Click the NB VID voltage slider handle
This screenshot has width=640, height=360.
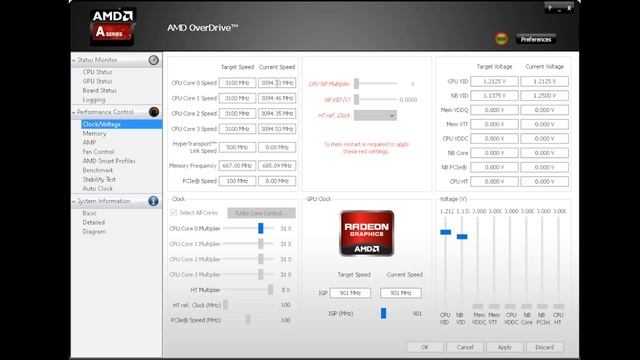(x=462, y=237)
